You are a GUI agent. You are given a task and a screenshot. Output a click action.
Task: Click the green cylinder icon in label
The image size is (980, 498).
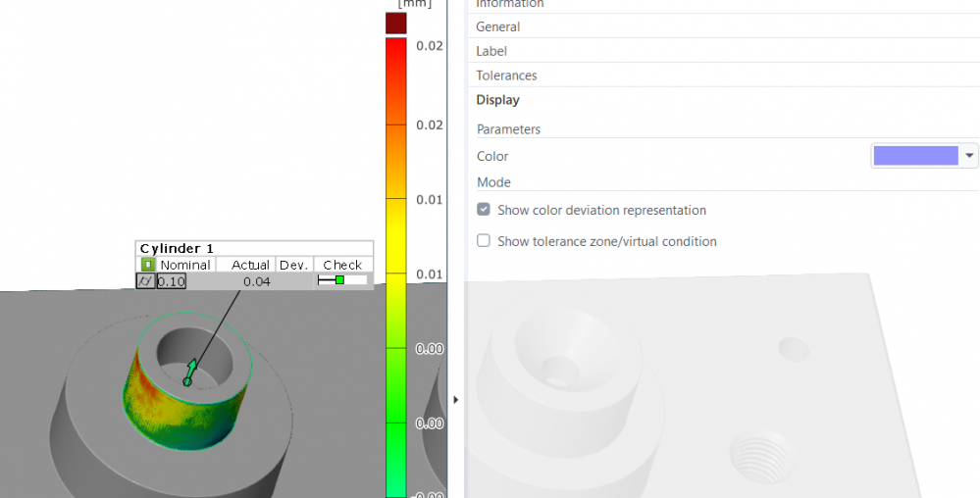coord(147,265)
